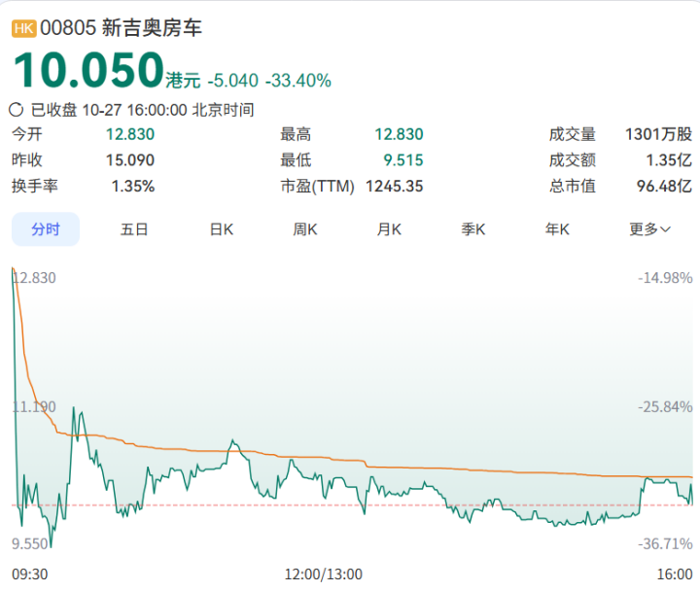This screenshot has height=591, width=700.
Task: Click the 最高 label
Action: tap(296, 134)
